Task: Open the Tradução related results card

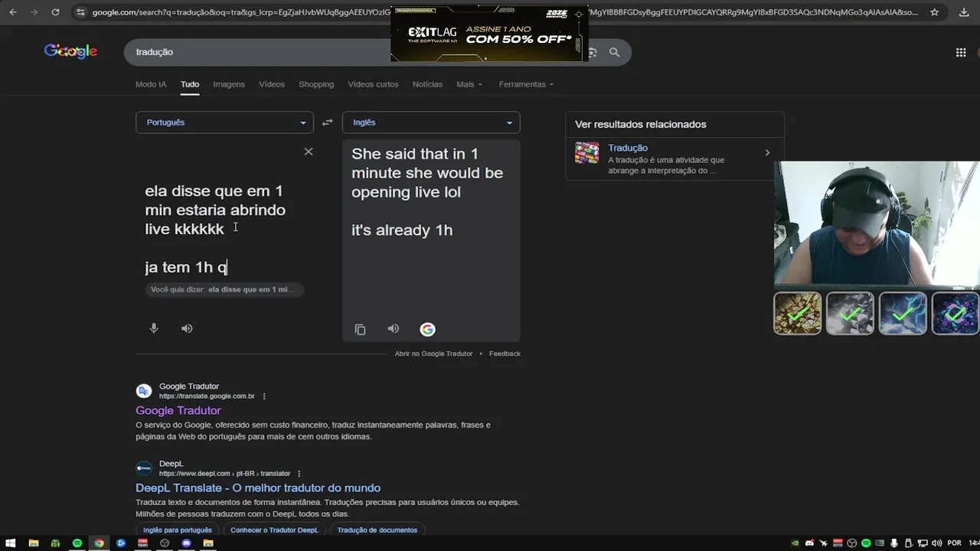Action: (675, 159)
